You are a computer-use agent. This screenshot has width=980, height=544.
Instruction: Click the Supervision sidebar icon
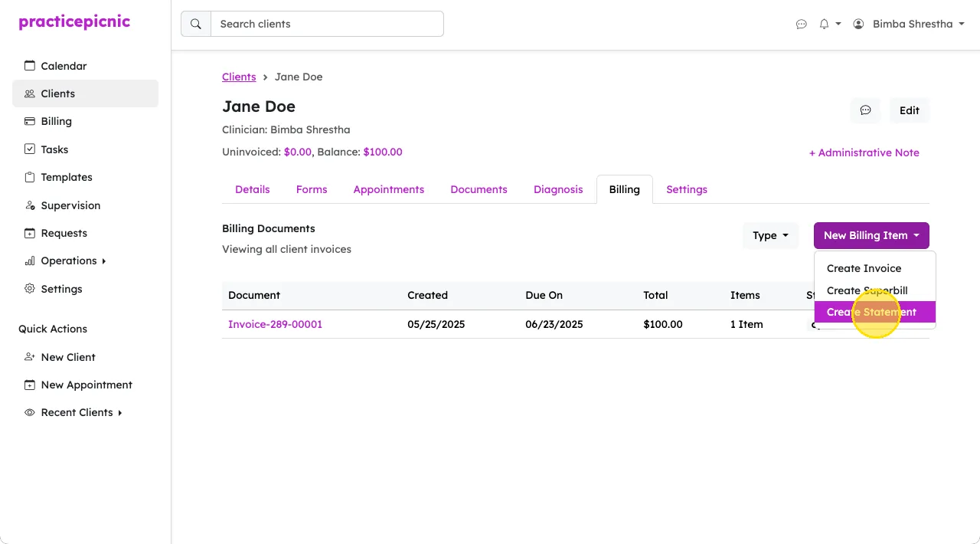point(30,205)
